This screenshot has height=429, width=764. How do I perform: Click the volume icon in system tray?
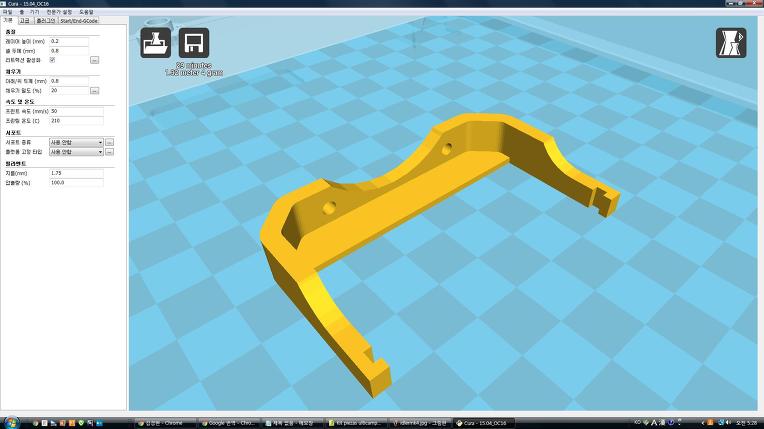coord(728,423)
